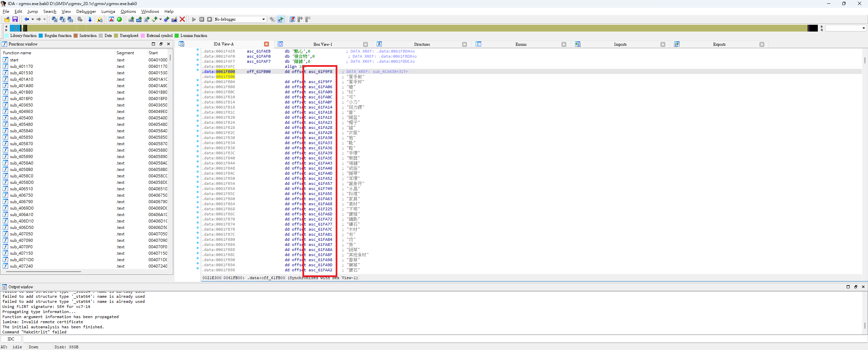
Task: Click the struct variable 's' plus icon
Action: pyautogui.click(x=155, y=19)
